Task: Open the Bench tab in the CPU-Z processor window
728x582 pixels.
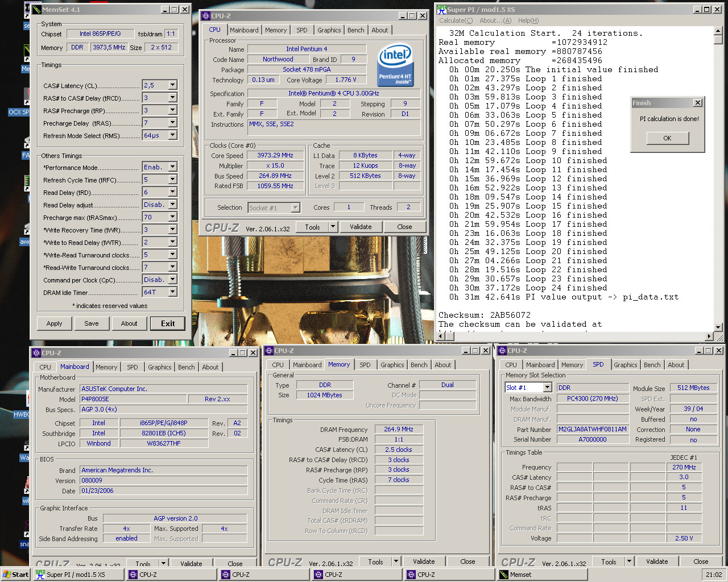Action: click(356, 30)
